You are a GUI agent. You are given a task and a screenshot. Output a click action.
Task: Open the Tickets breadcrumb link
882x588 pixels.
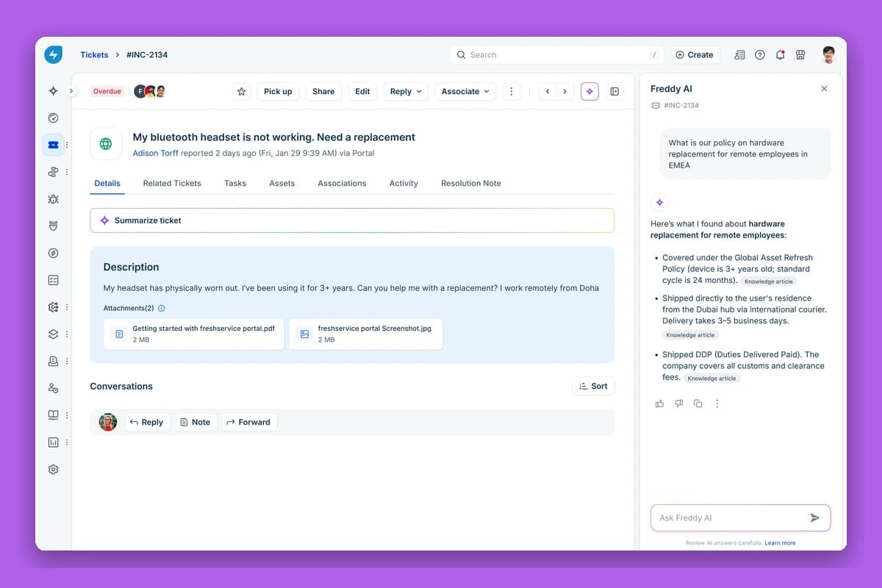click(94, 55)
